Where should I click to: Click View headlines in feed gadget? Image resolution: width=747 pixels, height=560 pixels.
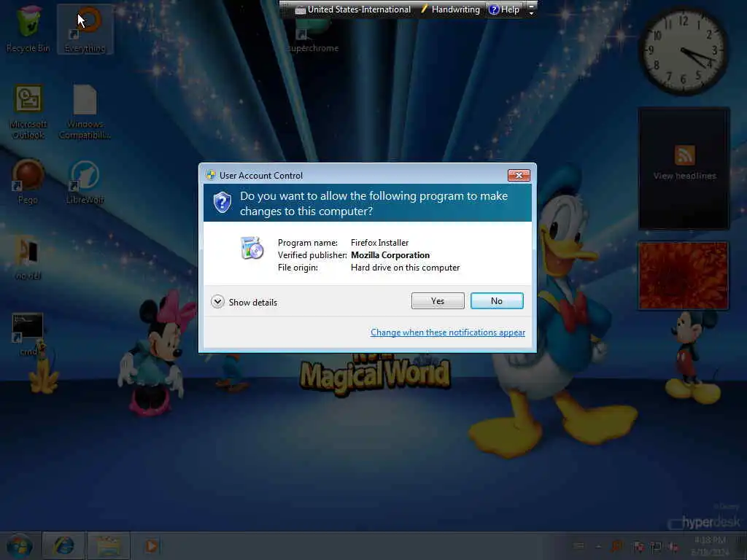pos(684,176)
